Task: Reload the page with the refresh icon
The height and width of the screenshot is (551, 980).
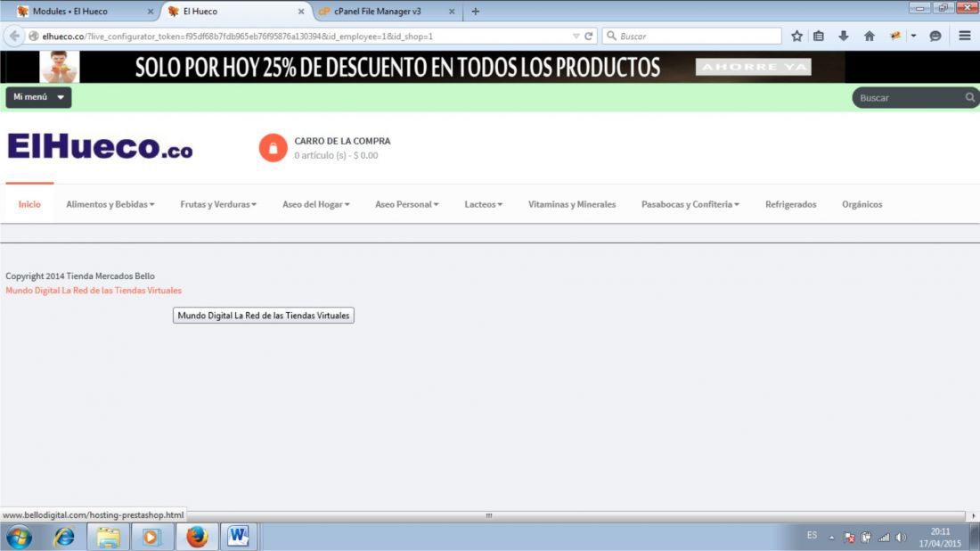Action: point(588,37)
